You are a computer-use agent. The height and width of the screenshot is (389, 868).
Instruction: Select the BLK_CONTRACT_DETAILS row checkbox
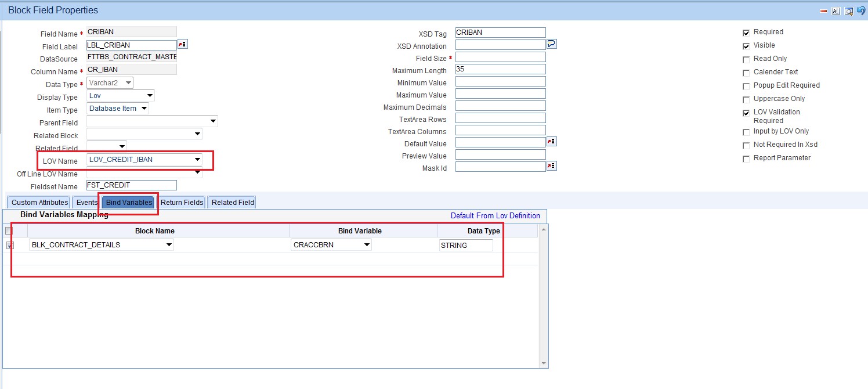coord(10,245)
